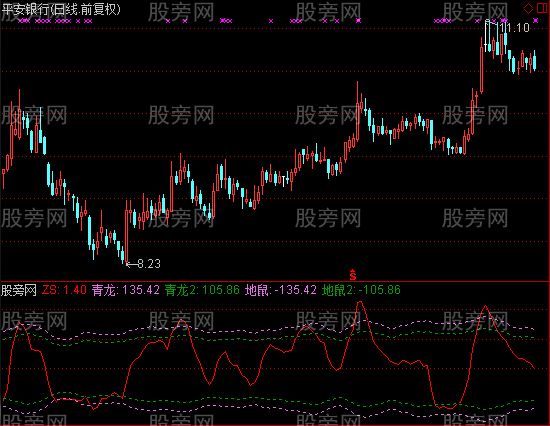Click the 青龙: 135.42 indicator value
Screen dimensions: 550x426
click(126, 290)
